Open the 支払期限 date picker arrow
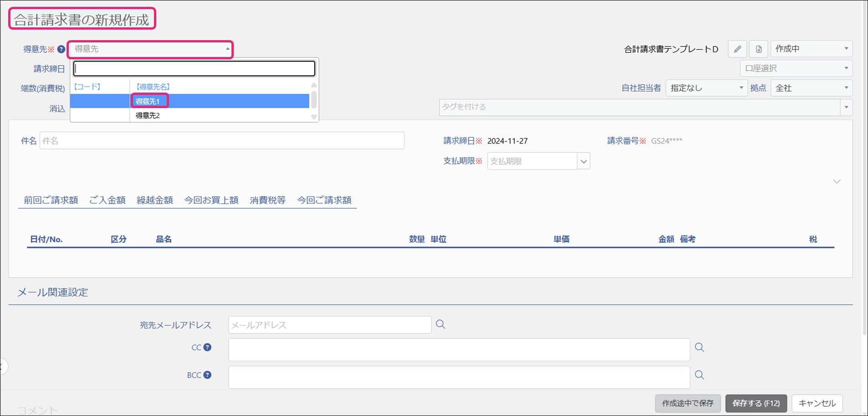The height and width of the screenshot is (416, 868). point(584,161)
